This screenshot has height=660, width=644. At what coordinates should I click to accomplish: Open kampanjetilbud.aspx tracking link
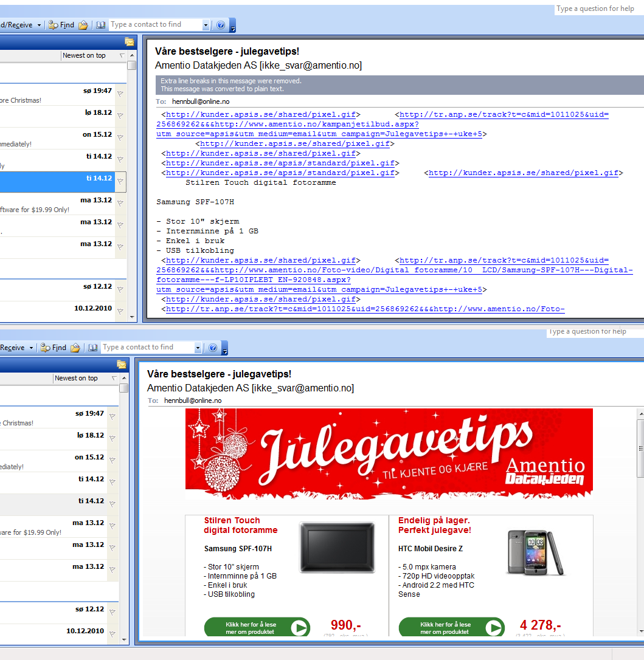pyautogui.click(x=383, y=124)
